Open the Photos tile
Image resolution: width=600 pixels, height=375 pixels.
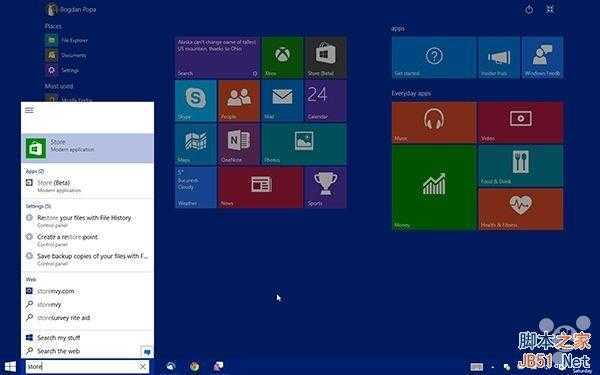click(x=304, y=144)
